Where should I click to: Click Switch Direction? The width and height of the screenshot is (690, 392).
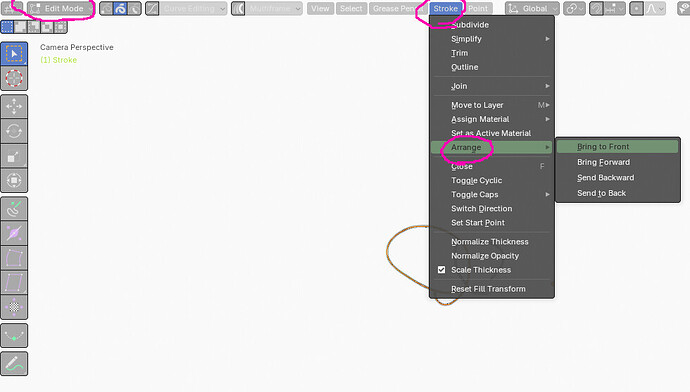[492, 209]
